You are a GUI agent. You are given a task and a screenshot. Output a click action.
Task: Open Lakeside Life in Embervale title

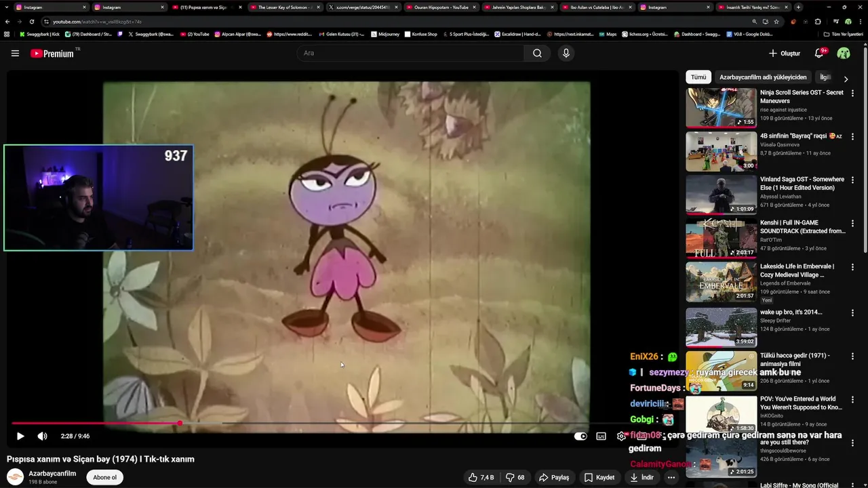[x=797, y=270]
